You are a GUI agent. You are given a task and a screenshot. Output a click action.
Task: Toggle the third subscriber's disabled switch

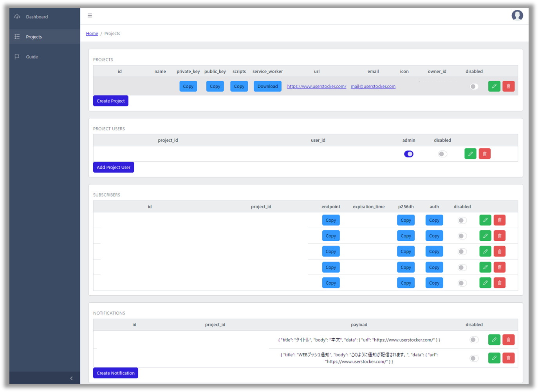[x=462, y=252]
